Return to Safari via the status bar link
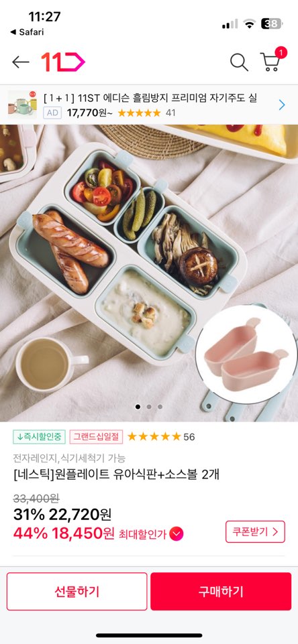 click(x=27, y=32)
